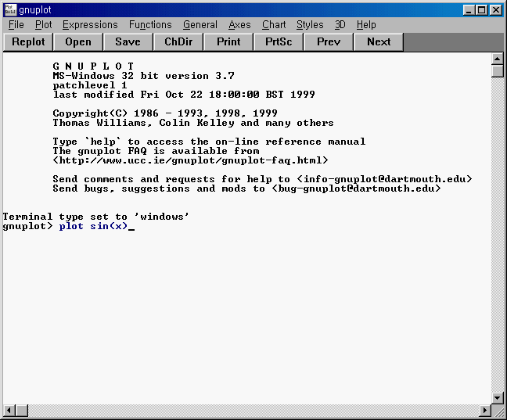The width and height of the screenshot is (507, 420).
Task: Click the 'patchlevel 1' text line
Action: click(90, 85)
